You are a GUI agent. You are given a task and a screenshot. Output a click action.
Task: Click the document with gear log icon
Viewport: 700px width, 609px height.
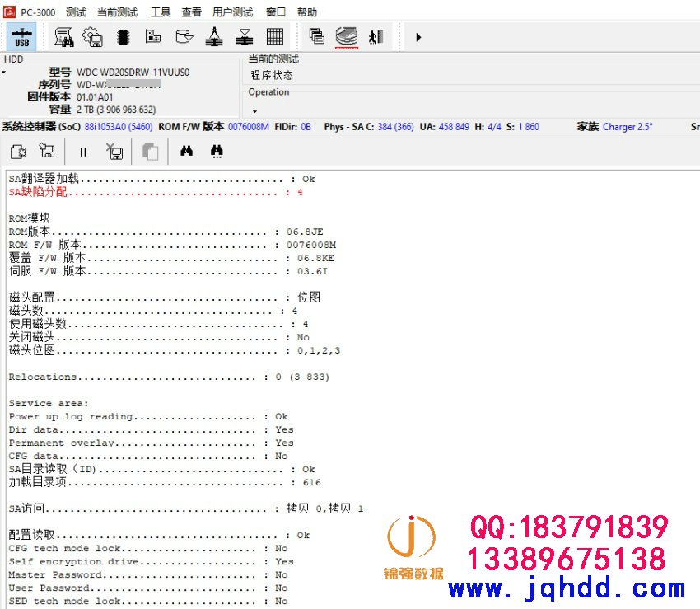point(18,152)
